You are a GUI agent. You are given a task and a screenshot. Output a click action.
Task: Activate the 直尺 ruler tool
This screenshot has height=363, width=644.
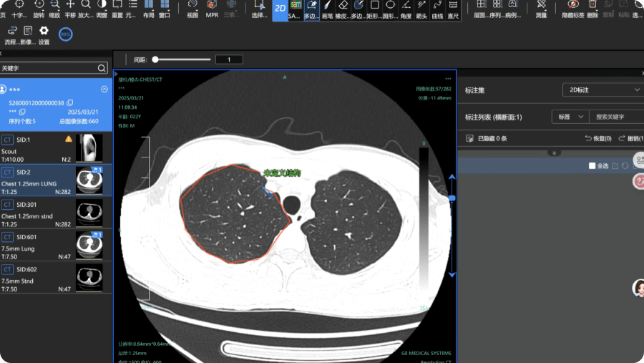click(453, 9)
